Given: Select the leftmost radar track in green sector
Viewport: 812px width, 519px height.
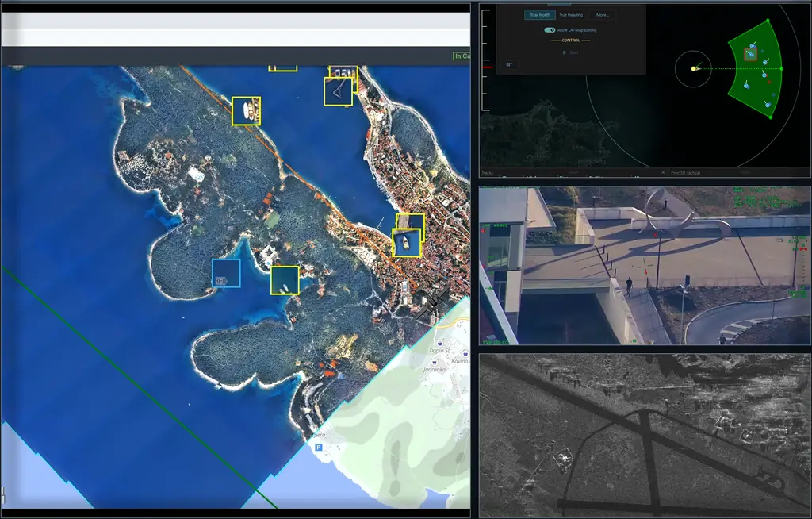Looking at the screenshot, I should [746, 85].
